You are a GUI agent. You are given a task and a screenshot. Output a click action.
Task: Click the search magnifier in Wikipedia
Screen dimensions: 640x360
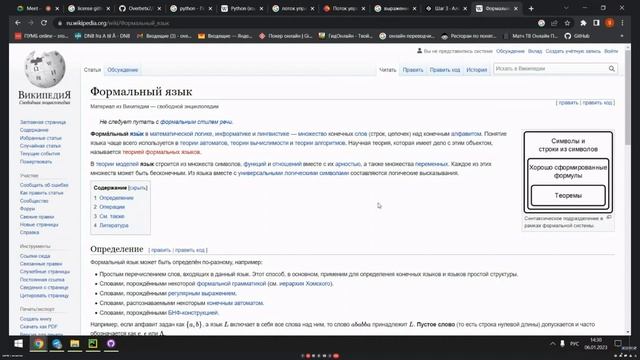tap(611, 69)
